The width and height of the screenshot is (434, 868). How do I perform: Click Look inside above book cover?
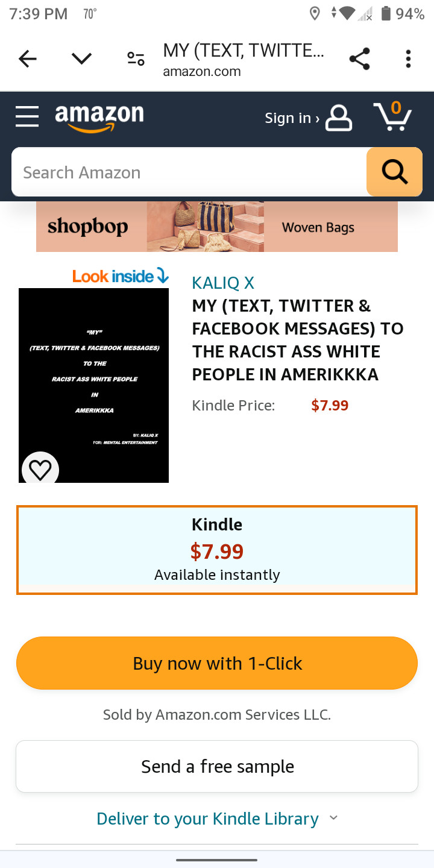coord(120,276)
